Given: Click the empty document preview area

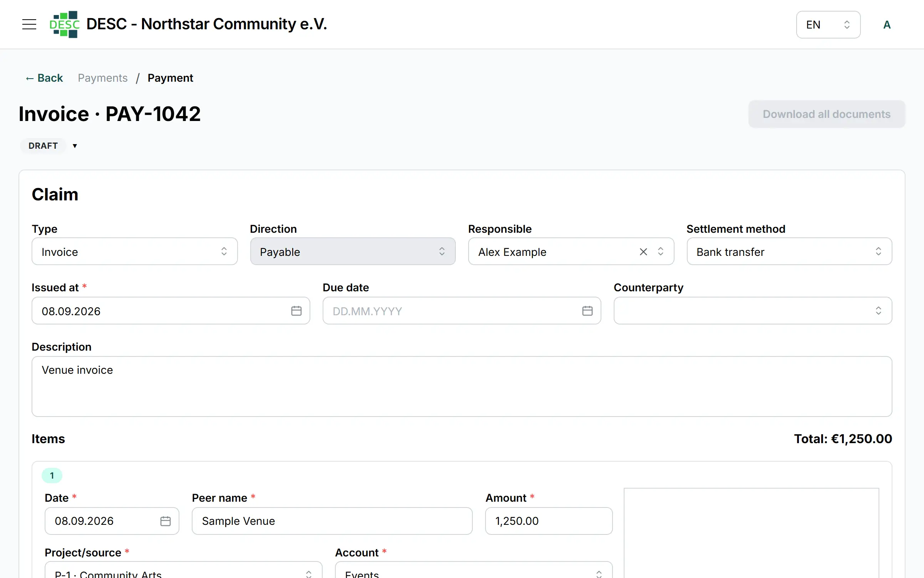Looking at the screenshot, I should coord(751,533).
